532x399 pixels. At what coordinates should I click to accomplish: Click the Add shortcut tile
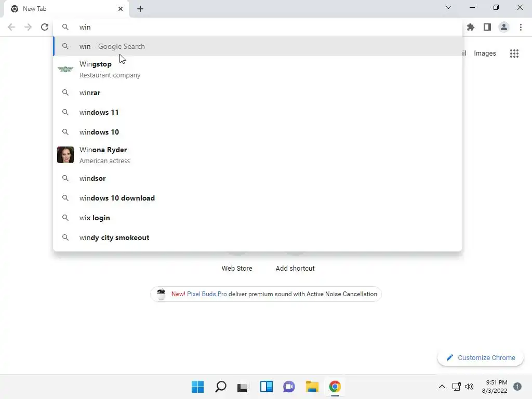click(x=295, y=269)
